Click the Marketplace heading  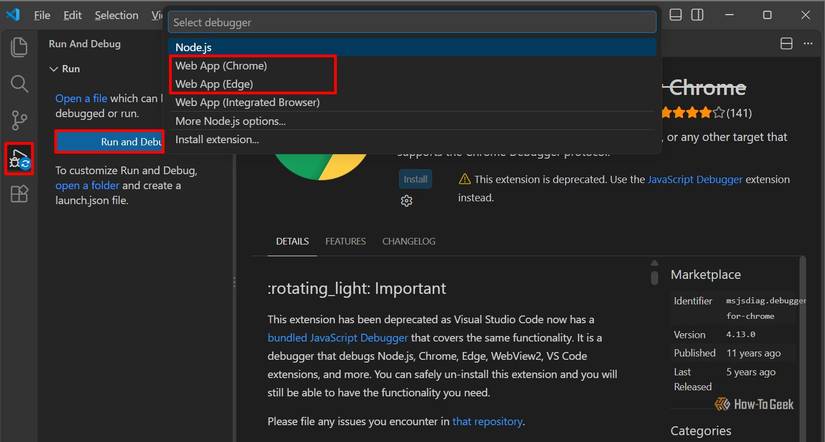706,275
